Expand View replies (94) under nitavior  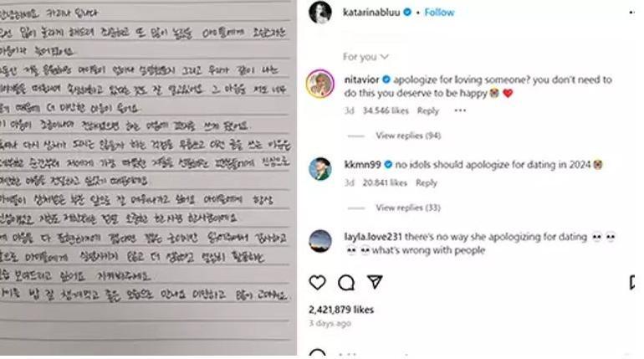(x=408, y=136)
